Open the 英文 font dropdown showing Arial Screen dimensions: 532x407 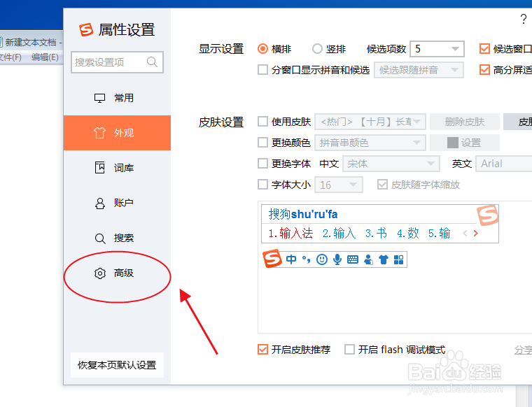point(504,164)
